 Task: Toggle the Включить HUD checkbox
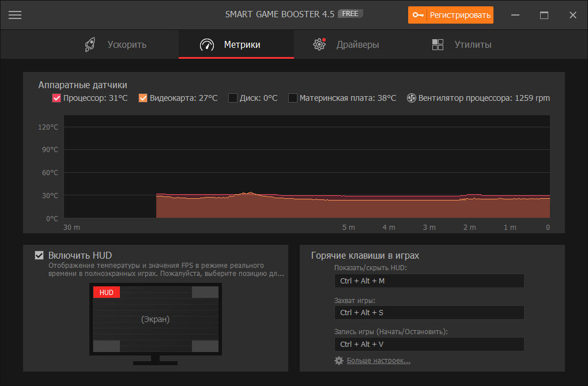[x=39, y=255]
